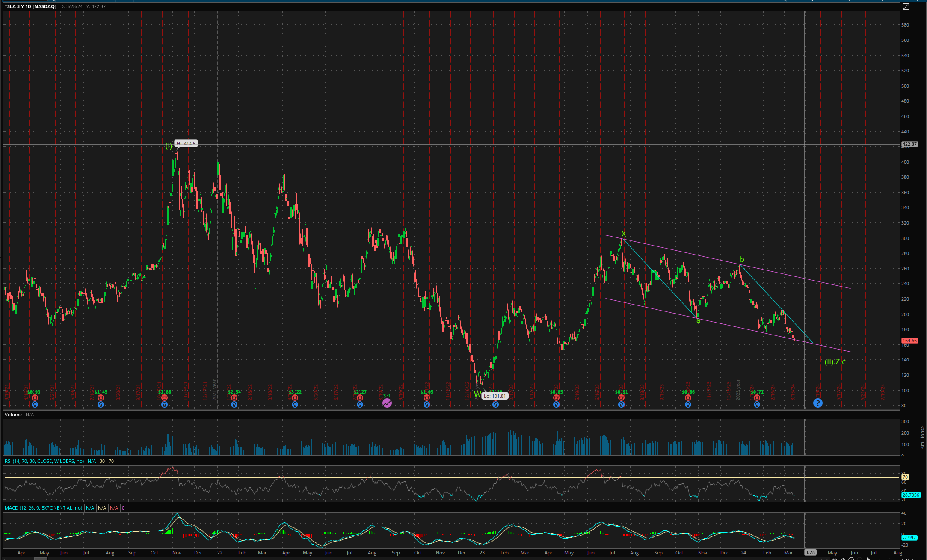Viewport: 927px width, 560px height.
Task: Select the green W wave label
Action: pos(477,394)
